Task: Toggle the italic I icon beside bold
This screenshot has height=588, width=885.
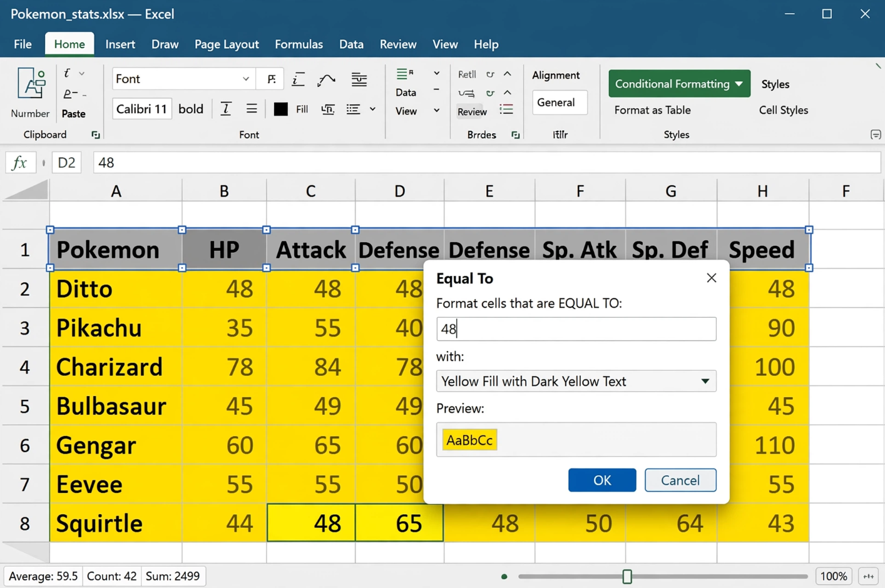Action: (x=225, y=109)
